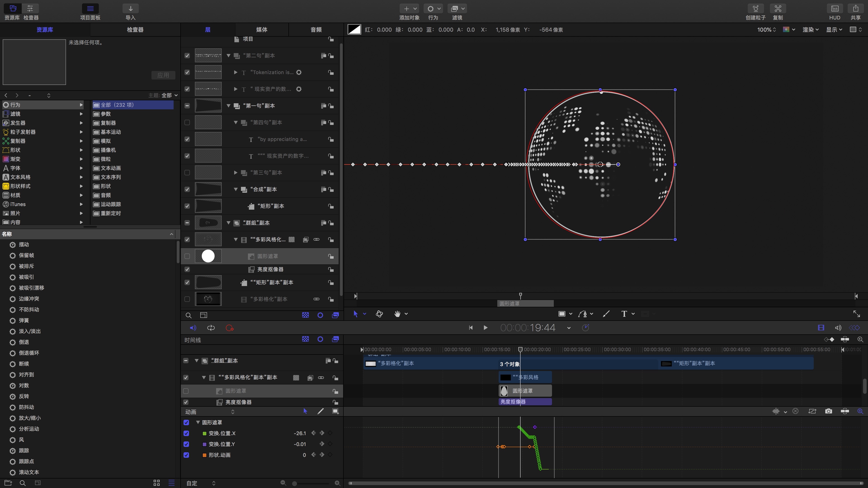Open the 滤镜 library category

(x=16, y=114)
